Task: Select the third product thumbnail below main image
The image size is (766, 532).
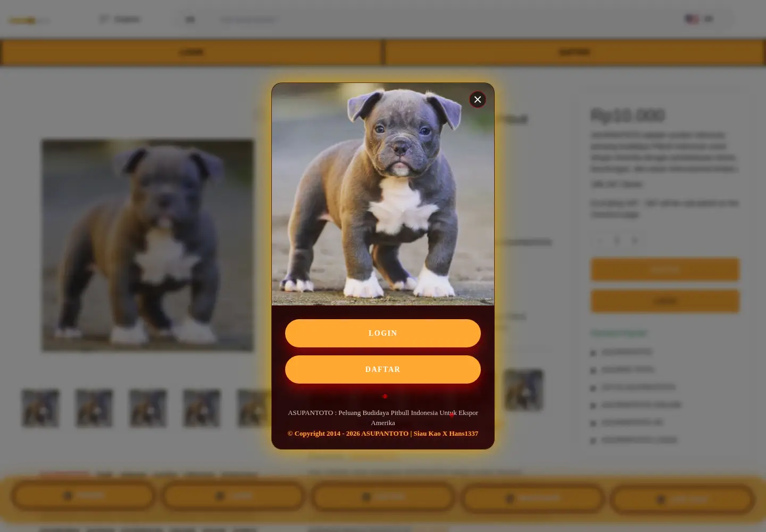Action: (148, 408)
